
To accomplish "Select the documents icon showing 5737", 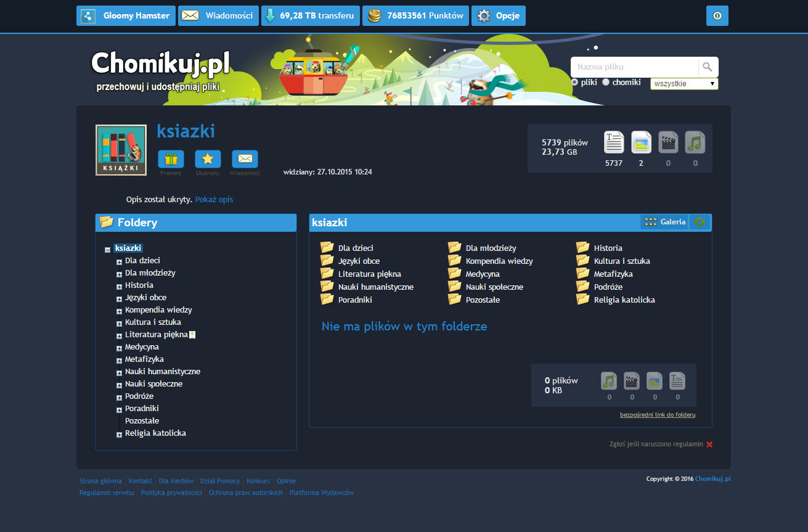I will tap(614, 142).
